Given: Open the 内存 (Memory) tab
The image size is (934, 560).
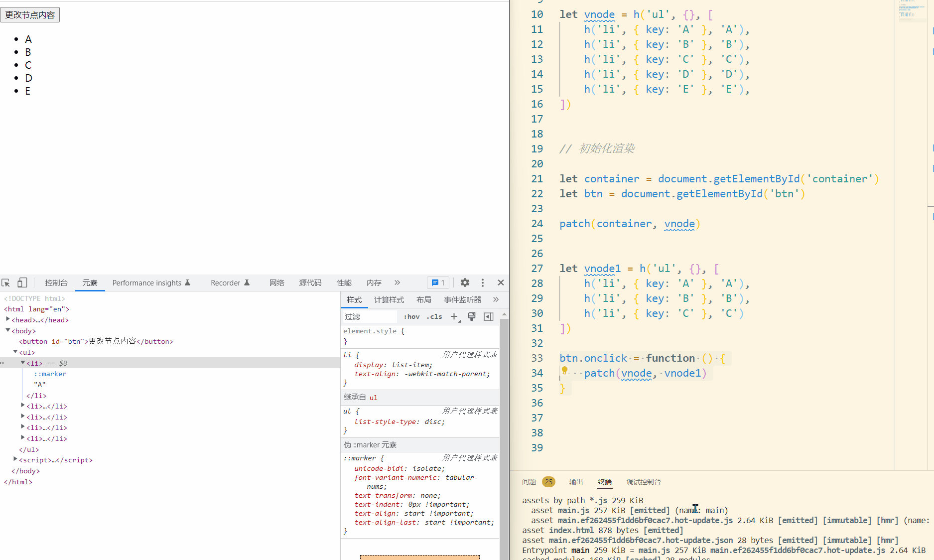Looking at the screenshot, I should pyautogui.click(x=374, y=283).
